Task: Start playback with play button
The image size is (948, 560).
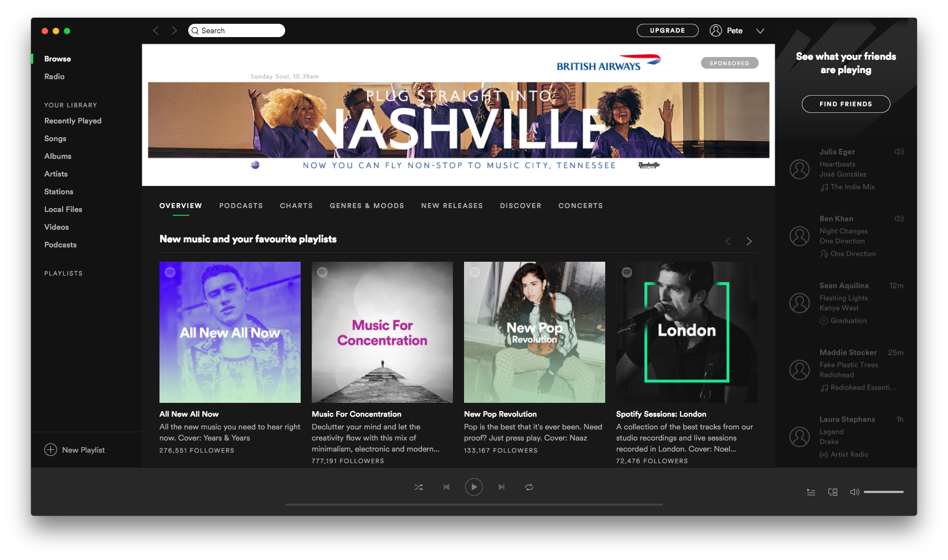Action: (x=474, y=487)
